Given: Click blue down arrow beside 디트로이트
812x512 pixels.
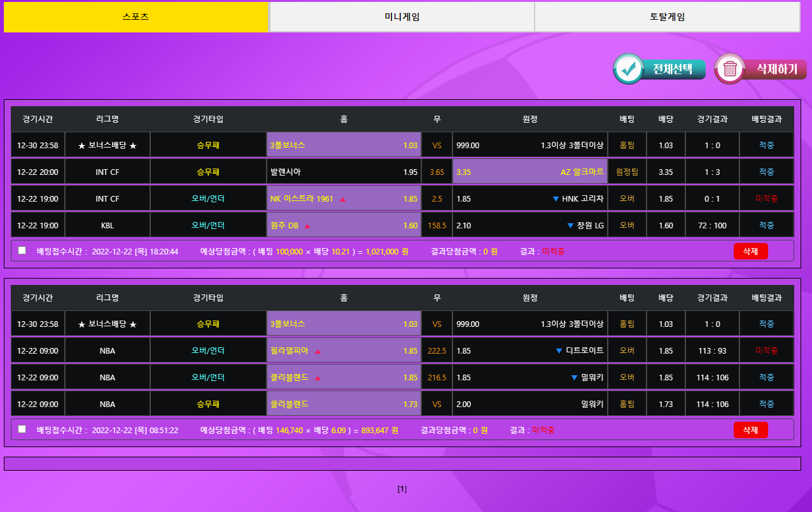Looking at the screenshot, I should coord(559,351).
